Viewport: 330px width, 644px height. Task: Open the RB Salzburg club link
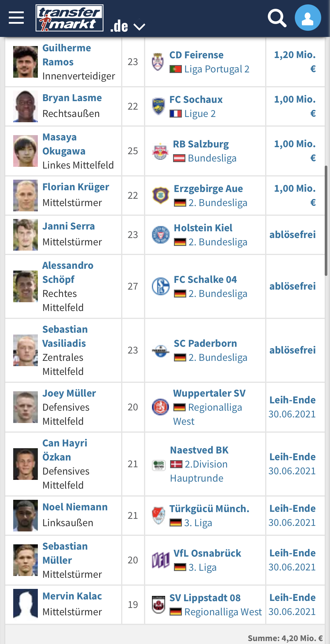tap(201, 144)
